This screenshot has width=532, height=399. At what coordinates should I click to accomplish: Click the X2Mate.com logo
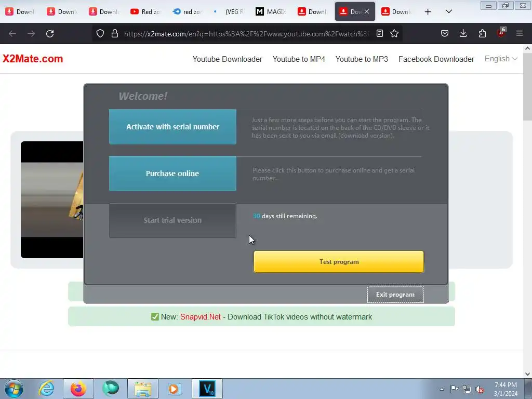click(33, 59)
